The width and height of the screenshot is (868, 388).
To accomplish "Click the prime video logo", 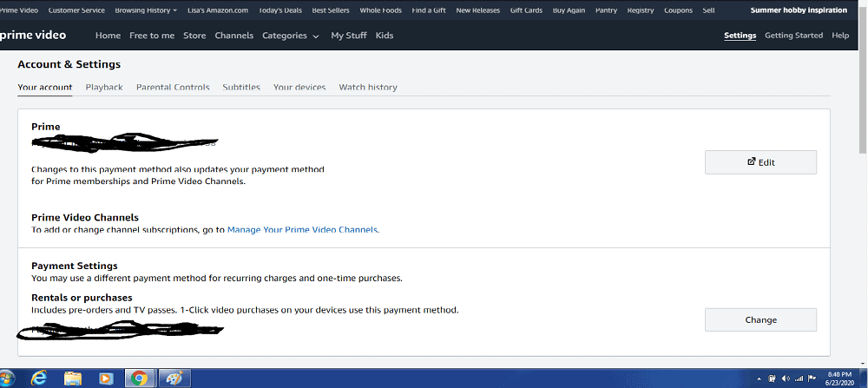I will click(32, 36).
